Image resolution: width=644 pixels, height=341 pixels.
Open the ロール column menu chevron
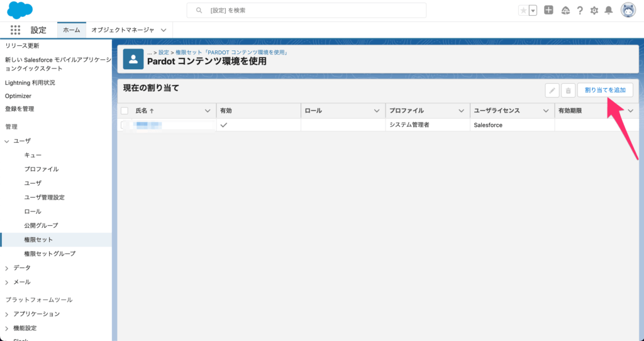pyautogui.click(x=377, y=111)
